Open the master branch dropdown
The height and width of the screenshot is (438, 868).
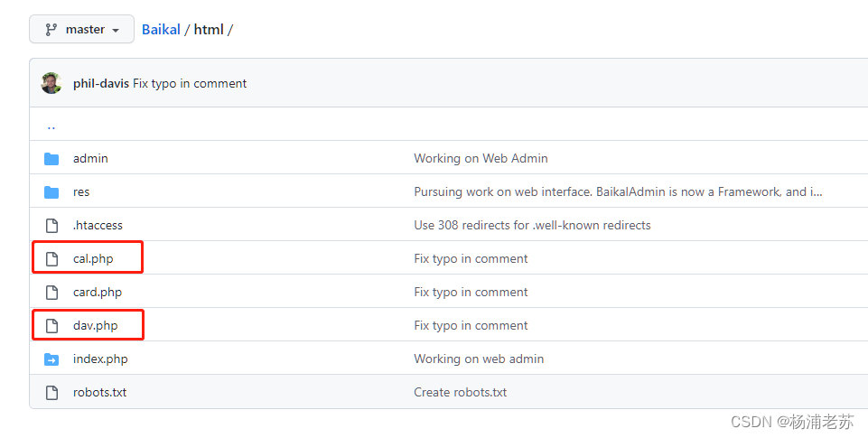tap(81, 29)
